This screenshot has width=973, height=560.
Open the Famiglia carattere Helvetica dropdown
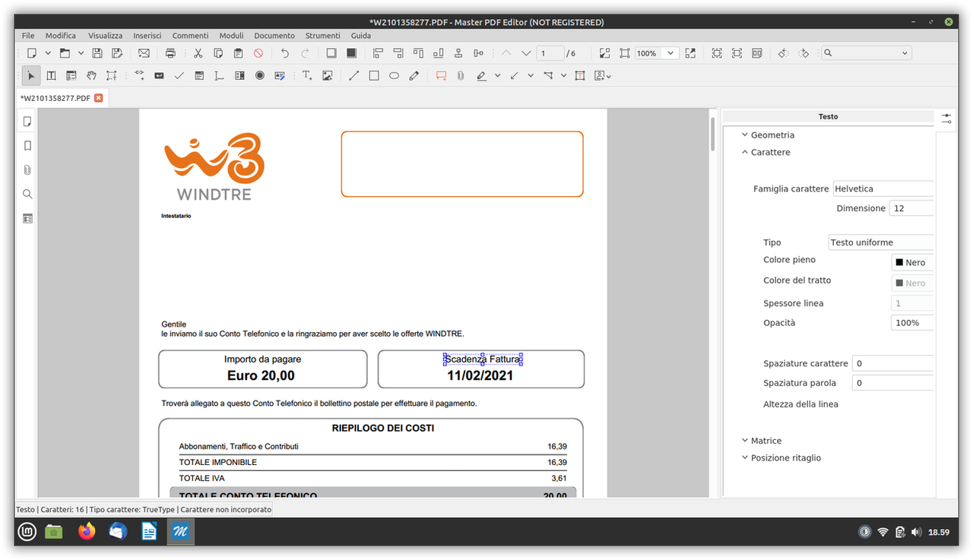tap(883, 189)
